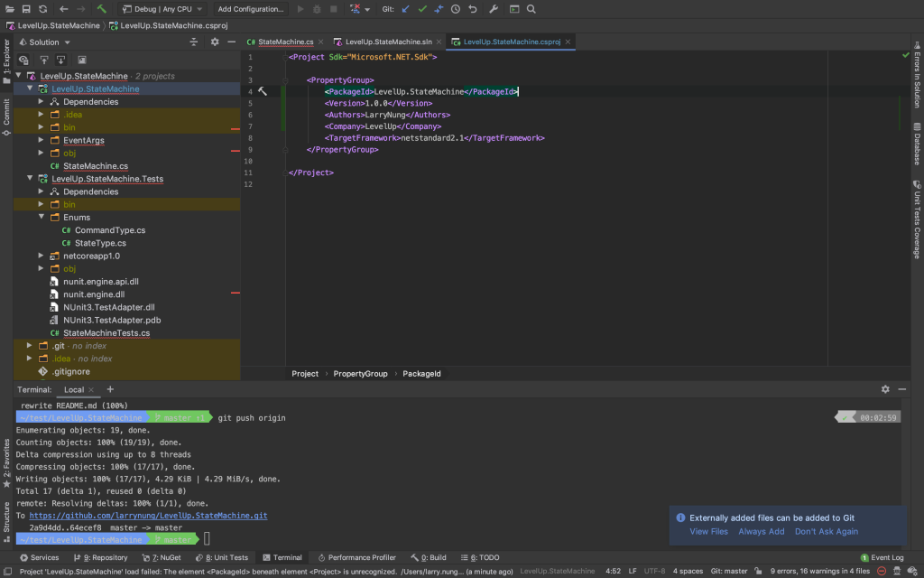Expand Dependencies under LevelUp.StateMachine project
The height and width of the screenshot is (578, 924).
[x=41, y=101]
